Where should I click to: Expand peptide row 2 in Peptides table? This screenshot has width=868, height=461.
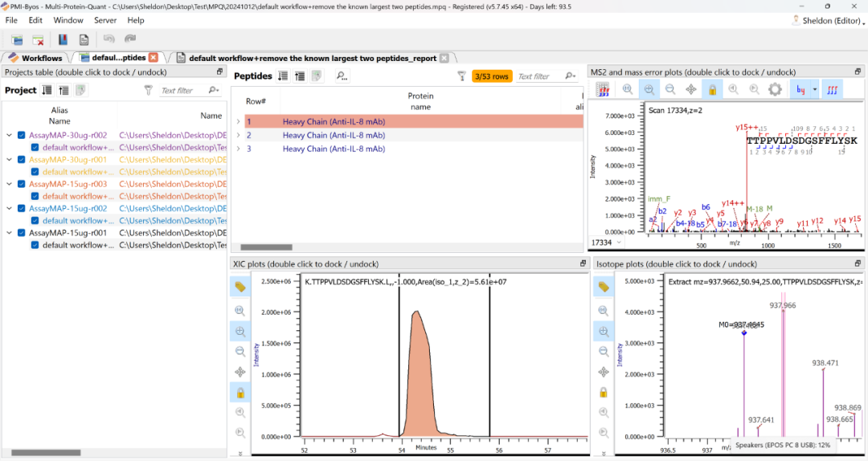pyautogui.click(x=238, y=136)
